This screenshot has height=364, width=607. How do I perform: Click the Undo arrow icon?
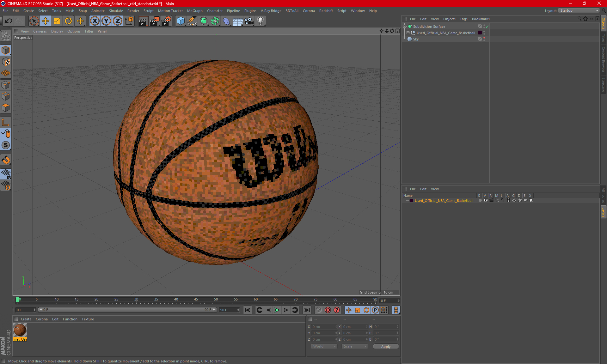coord(9,21)
